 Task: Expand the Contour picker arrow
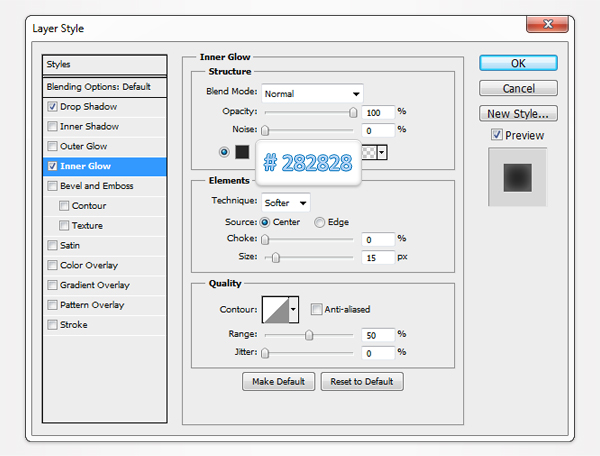293,309
